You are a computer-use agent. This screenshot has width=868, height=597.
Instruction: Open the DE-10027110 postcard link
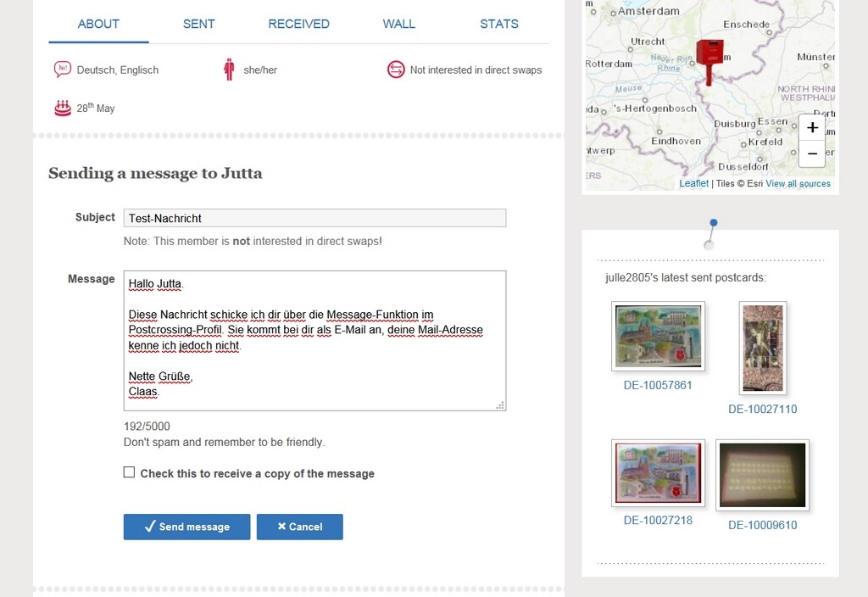click(x=762, y=409)
